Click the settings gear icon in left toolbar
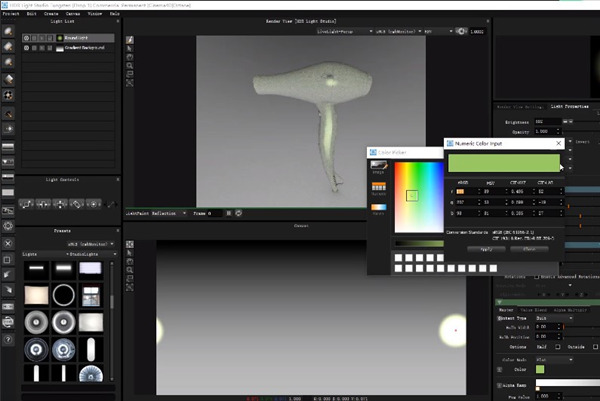 coord(8,226)
